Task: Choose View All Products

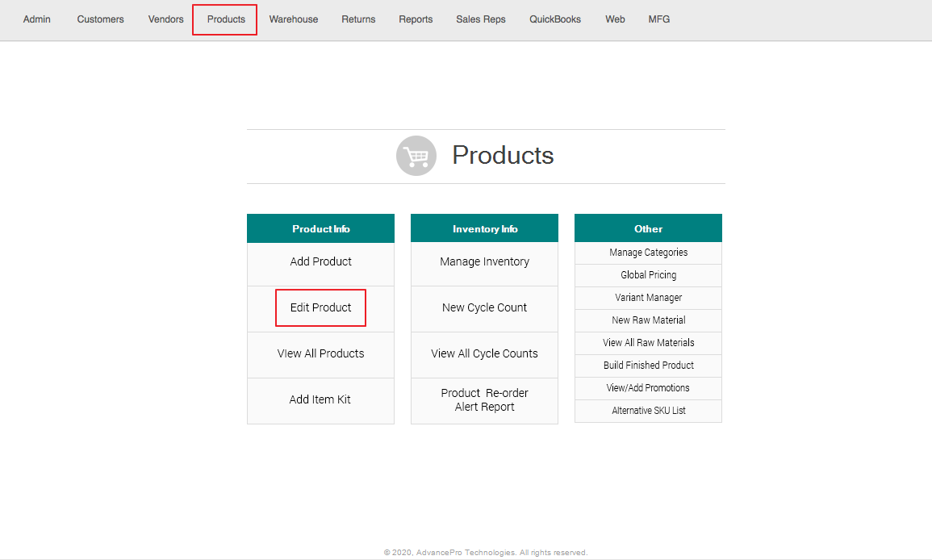Action: (321, 353)
